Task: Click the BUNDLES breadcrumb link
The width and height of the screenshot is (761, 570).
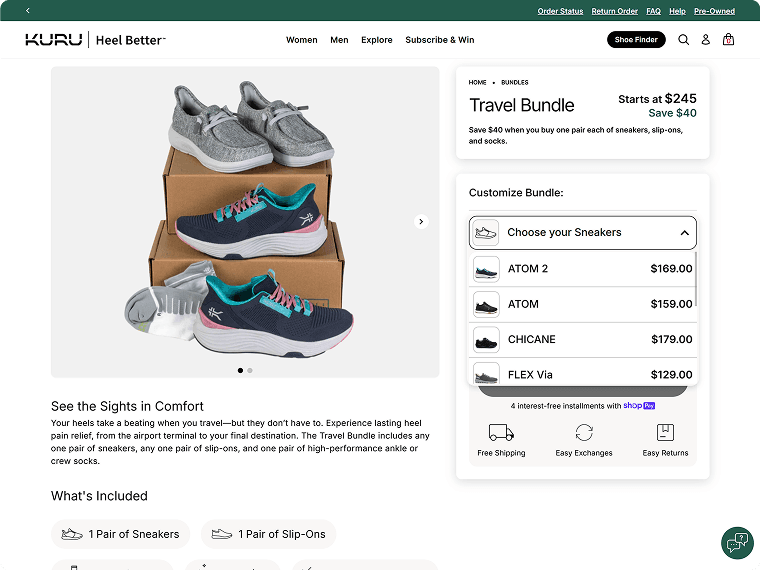Action: pos(514,82)
